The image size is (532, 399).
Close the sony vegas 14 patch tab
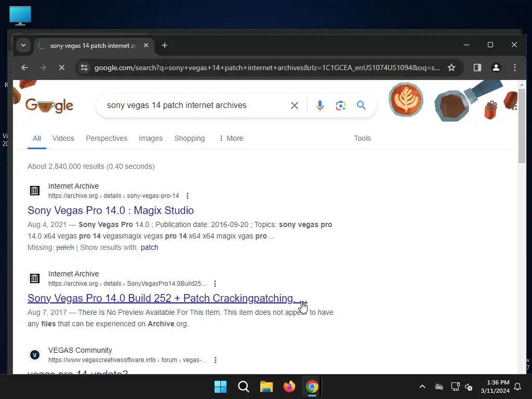click(x=146, y=45)
